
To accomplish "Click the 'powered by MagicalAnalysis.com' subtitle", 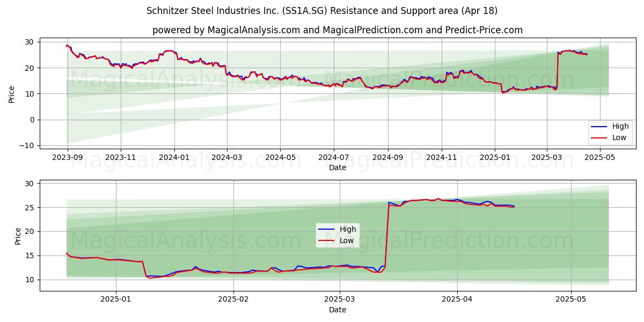I will 338,30.
